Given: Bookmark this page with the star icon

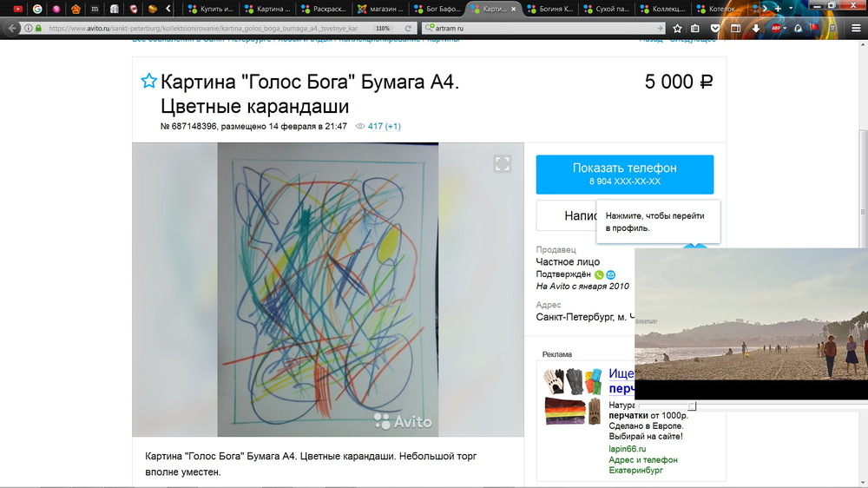Looking at the screenshot, I should pos(677,28).
